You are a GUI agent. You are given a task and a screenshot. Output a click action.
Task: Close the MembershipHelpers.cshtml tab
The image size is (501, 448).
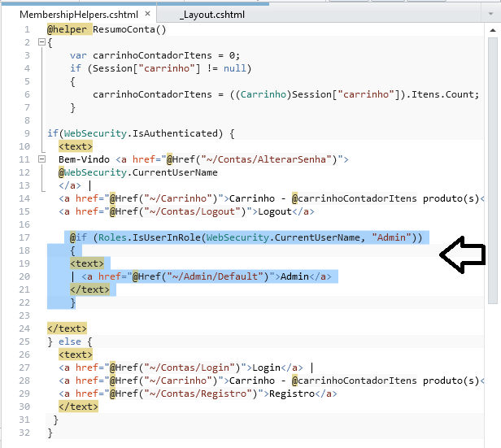[147, 14]
